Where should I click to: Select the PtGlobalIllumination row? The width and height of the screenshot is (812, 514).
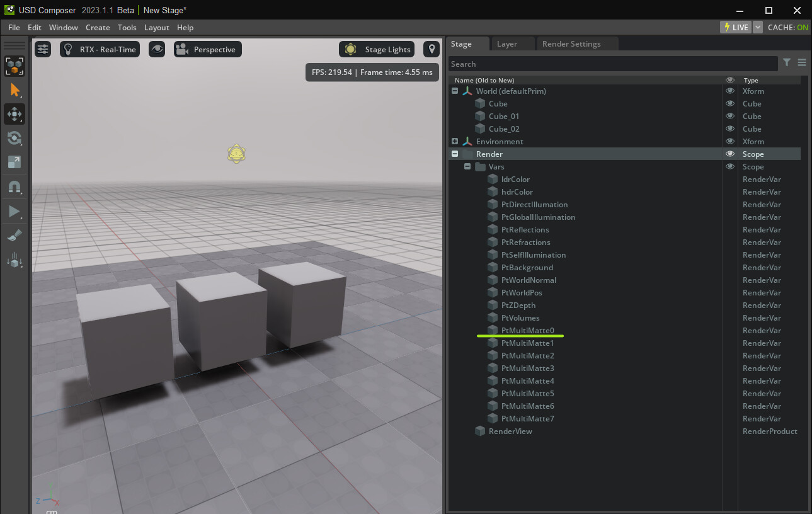coord(624,217)
